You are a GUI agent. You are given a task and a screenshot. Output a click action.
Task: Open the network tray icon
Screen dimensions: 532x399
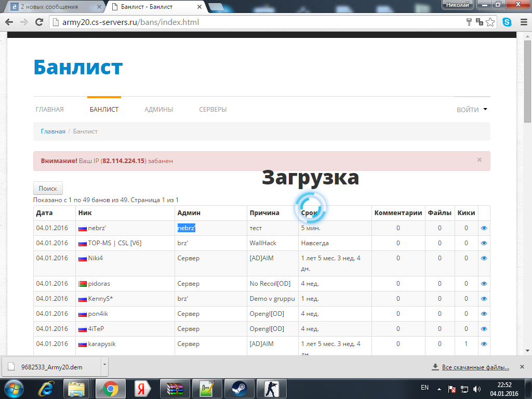(x=464, y=389)
